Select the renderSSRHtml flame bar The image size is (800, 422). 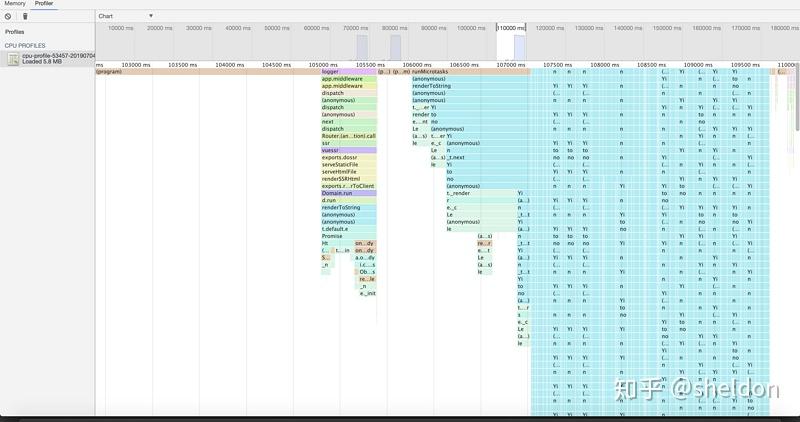tap(349, 179)
